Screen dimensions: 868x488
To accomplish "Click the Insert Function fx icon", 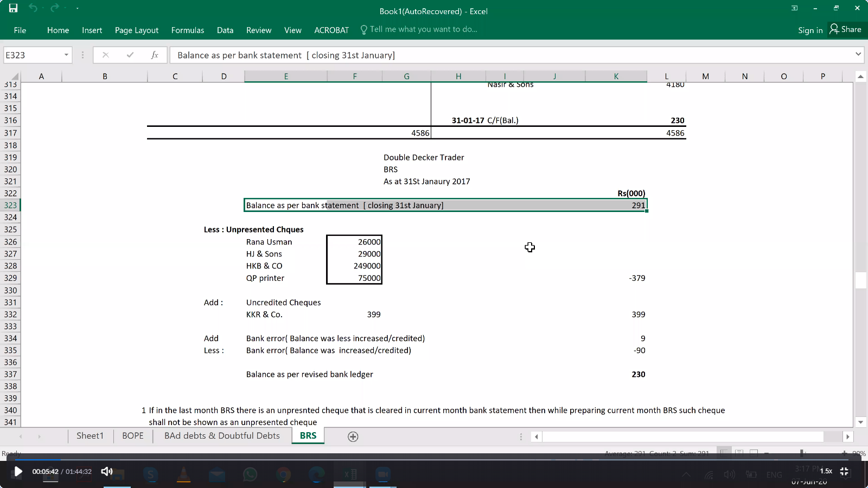I will pyautogui.click(x=155, y=55).
